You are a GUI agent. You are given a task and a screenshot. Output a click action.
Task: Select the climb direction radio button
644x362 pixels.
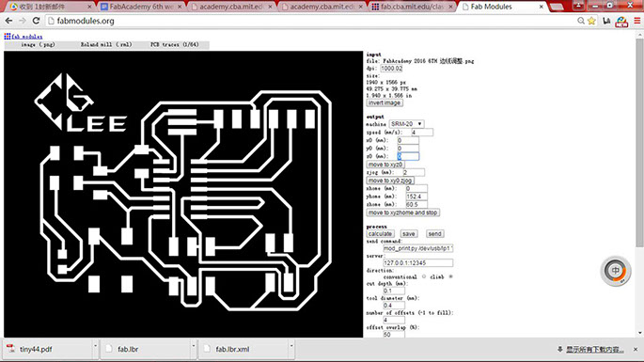click(450, 277)
